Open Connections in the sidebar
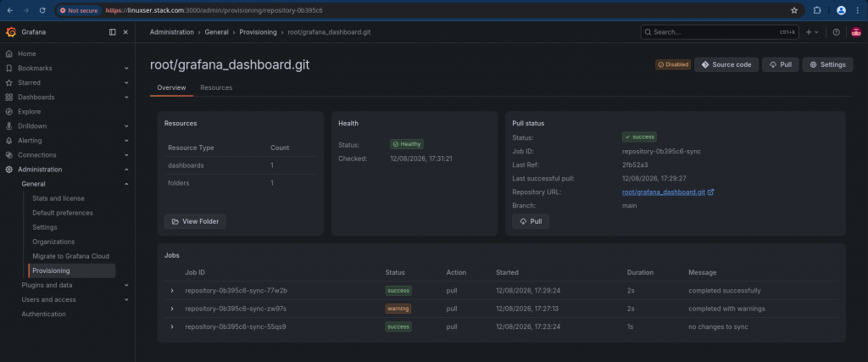 [x=36, y=155]
